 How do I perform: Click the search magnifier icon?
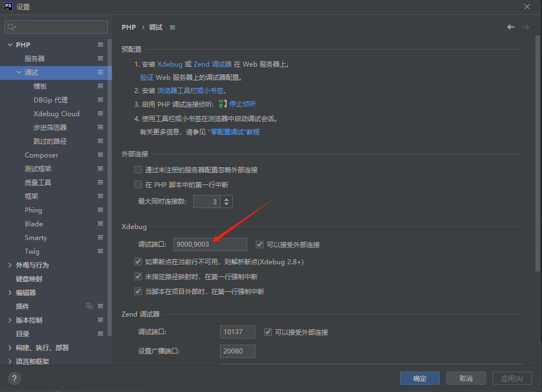[12, 27]
